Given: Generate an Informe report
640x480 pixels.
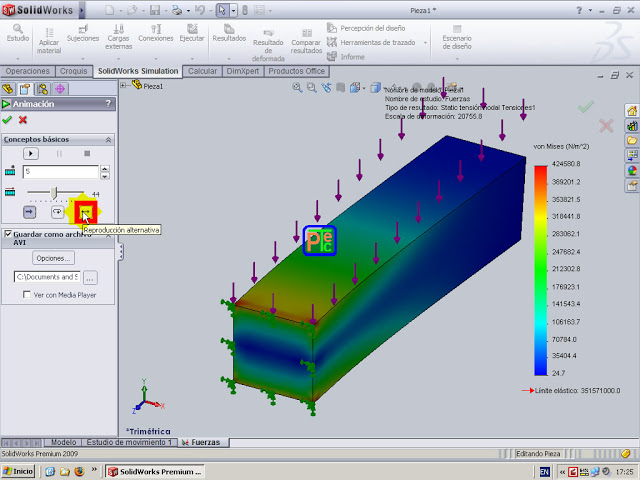Looking at the screenshot, I should pyautogui.click(x=346, y=56).
